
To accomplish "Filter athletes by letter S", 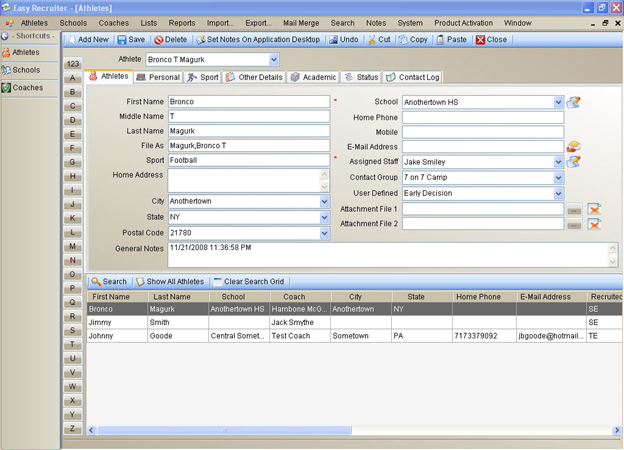I will 72,330.
